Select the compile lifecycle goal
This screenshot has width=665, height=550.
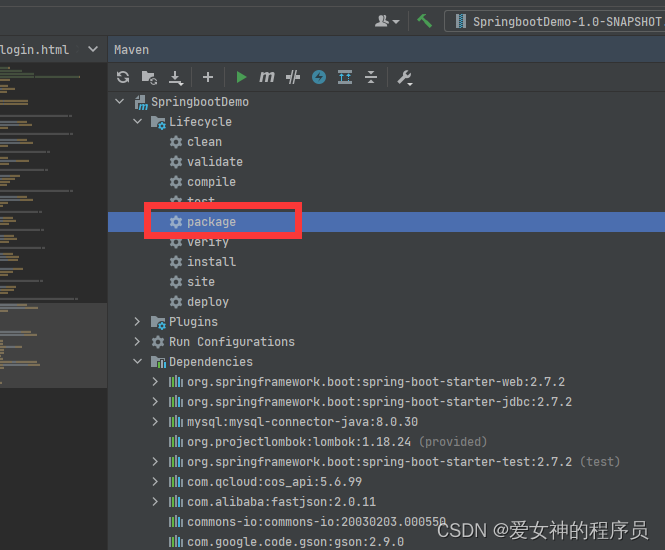pyautogui.click(x=212, y=182)
